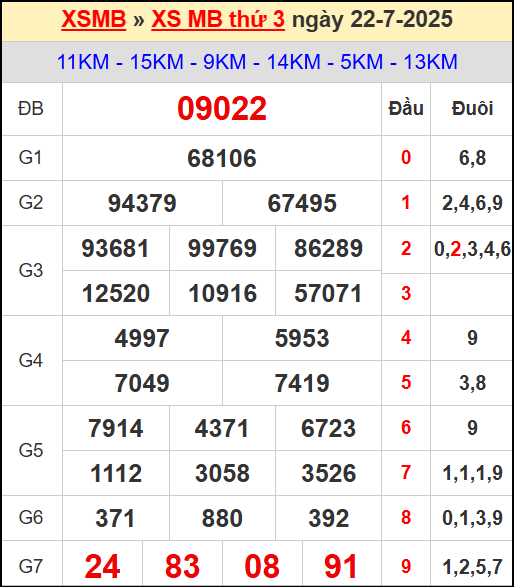The height and width of the screenshot is (587, 514).
Task: Click the ĐB row label
Action: (31, 109)
